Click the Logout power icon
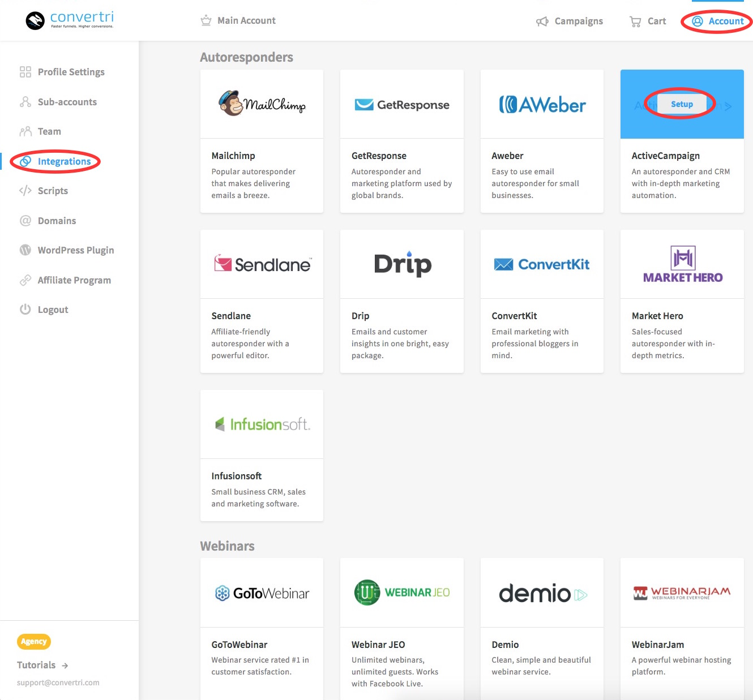Screen dimensions: 753x700 (x=25, y=310)
